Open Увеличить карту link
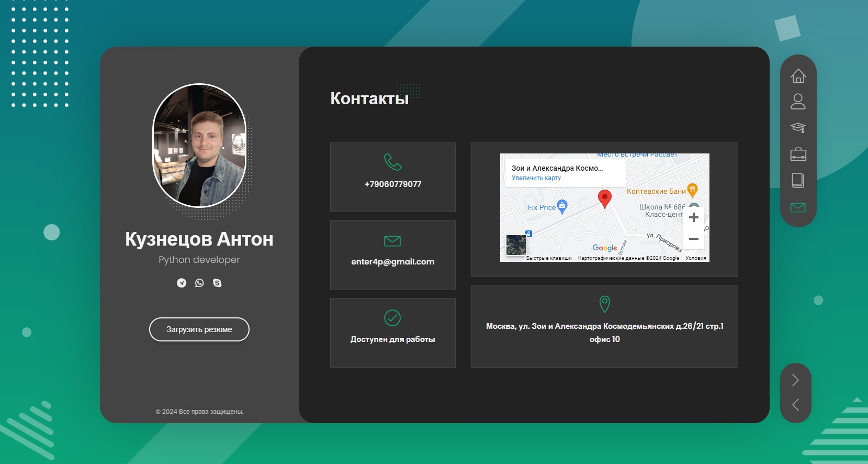 pos(536,178)
